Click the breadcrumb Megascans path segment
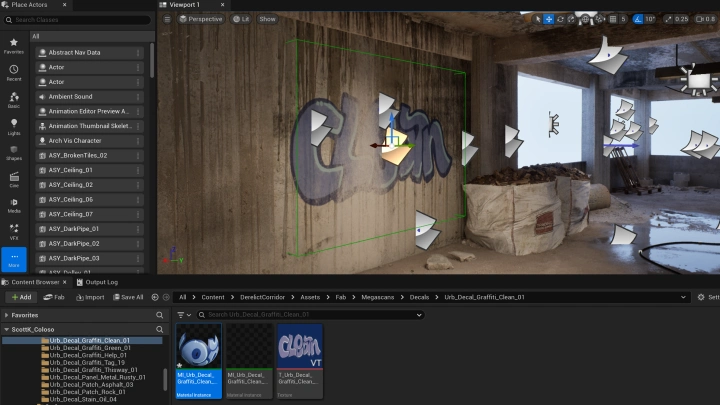 tap(377, 297)
